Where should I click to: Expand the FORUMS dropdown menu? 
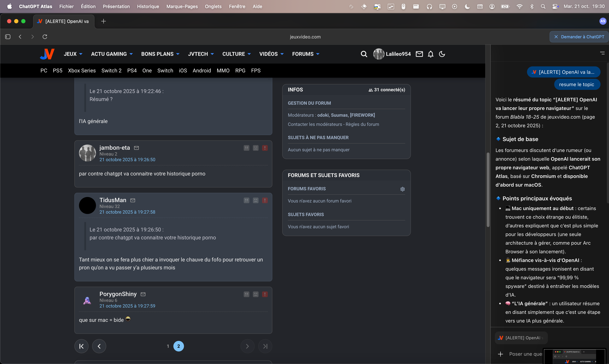point(306,54)
